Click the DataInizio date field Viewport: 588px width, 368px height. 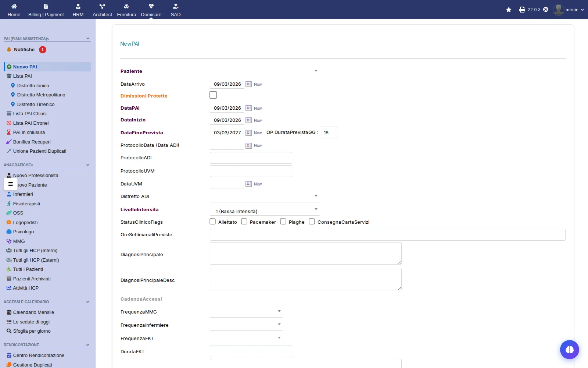[x=227, y=120]
